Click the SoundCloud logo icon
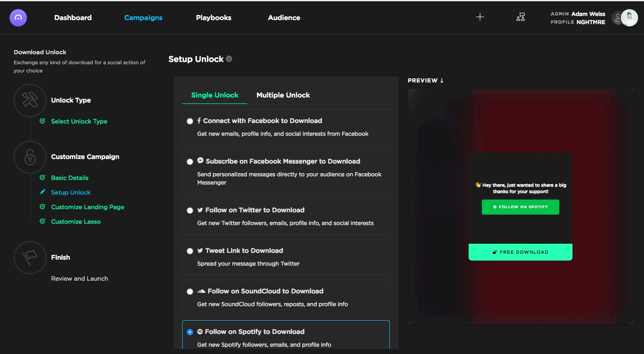 pos(201,291)
